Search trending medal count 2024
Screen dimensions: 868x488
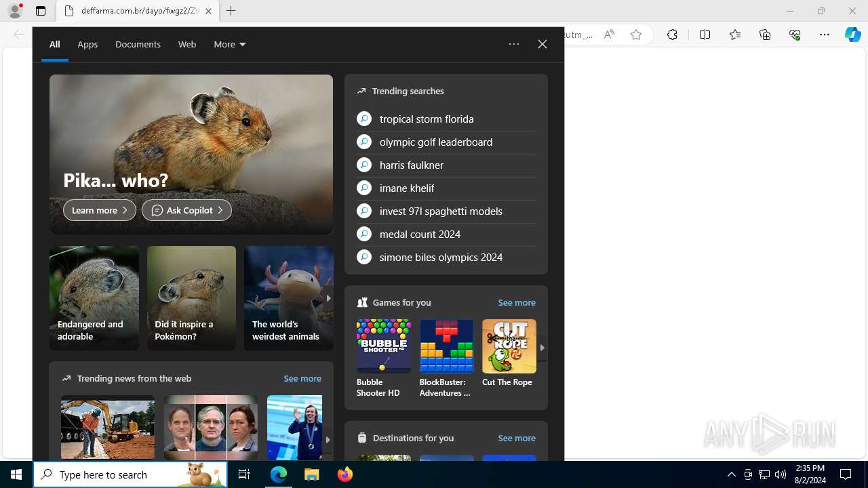coord(446,234)
